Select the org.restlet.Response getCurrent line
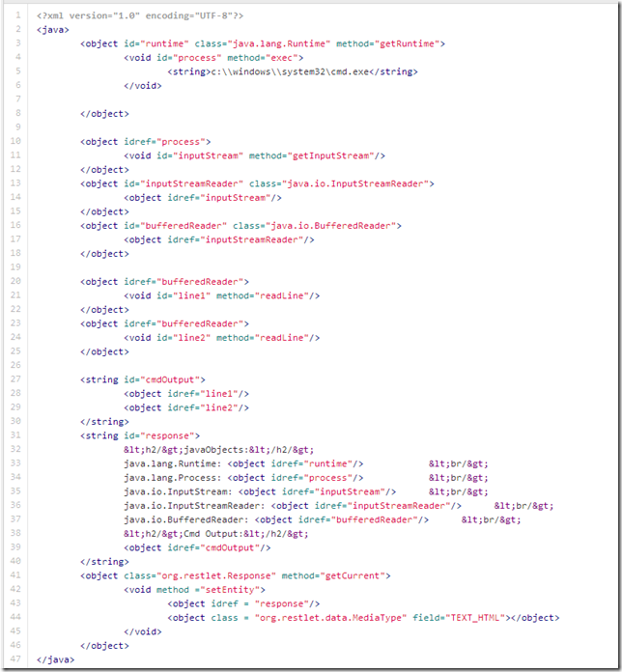622x672 pixels. coord(236,575)
